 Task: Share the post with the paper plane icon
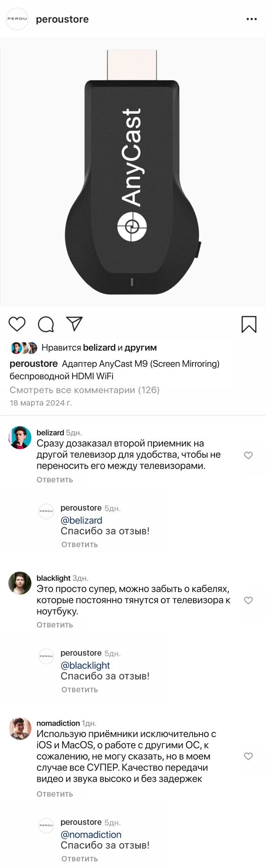[x=75, y=324]
